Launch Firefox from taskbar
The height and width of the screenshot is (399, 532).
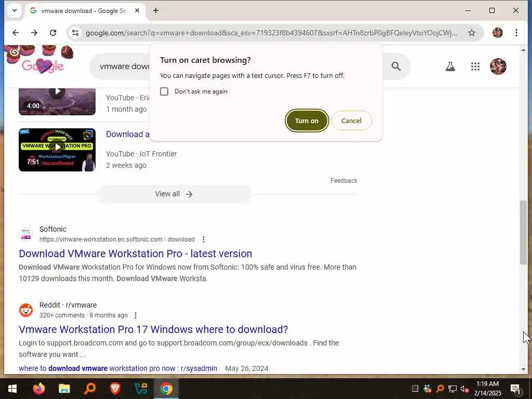[38, 389]
